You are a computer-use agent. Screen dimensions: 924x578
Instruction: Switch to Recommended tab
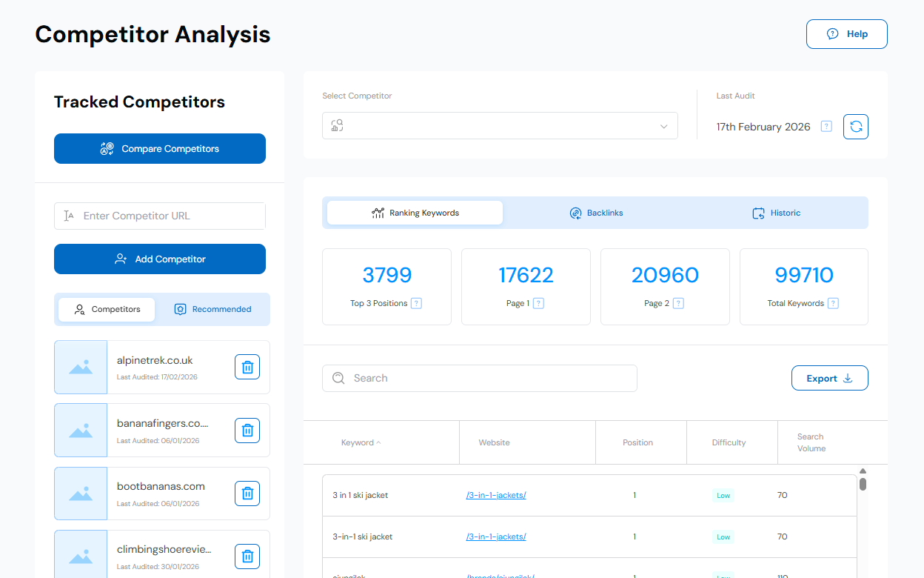pyautogui.click(x=213, y=309)
